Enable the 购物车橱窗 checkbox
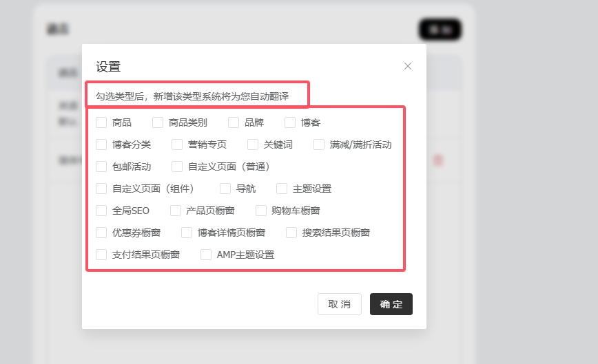This screenshot has height=364, width=598. pos(262,211)
